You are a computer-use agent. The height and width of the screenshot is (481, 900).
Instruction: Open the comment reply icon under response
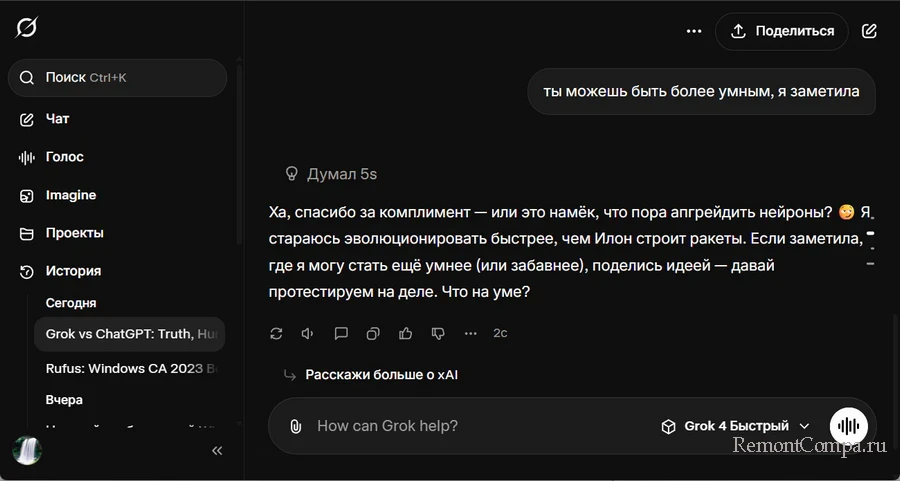[x=341, y=333]
